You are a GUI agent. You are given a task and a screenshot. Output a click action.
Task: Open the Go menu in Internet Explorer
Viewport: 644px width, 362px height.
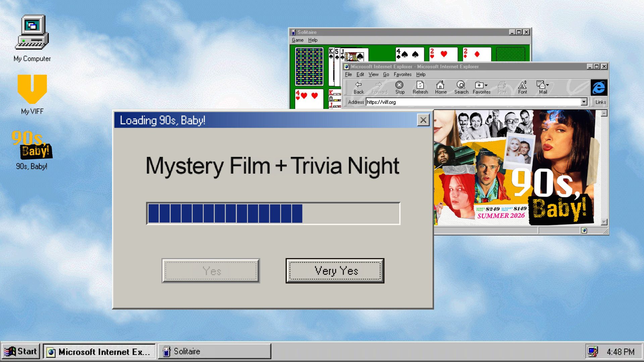(386, 75)
